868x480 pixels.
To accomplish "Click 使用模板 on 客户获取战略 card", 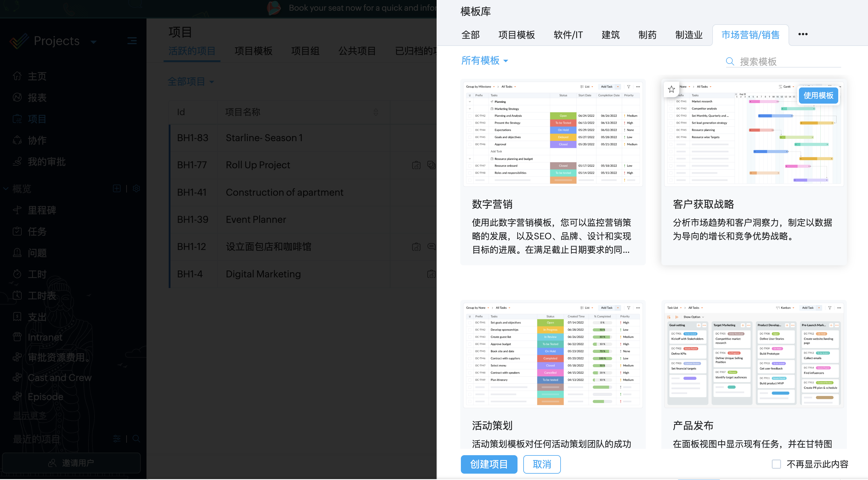I will point(818,96).
